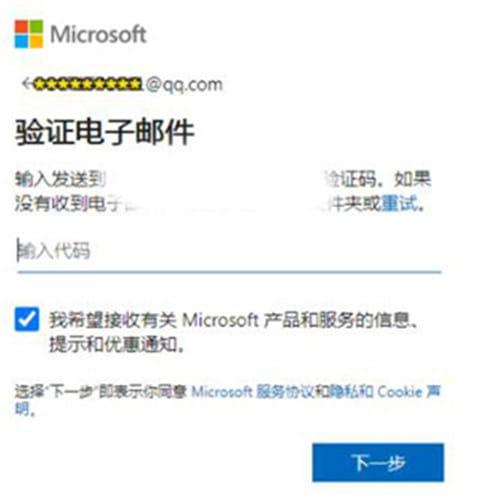Click the 提示和优惠通知 label line
480x498 pixels.
click(x=117, y=345)
